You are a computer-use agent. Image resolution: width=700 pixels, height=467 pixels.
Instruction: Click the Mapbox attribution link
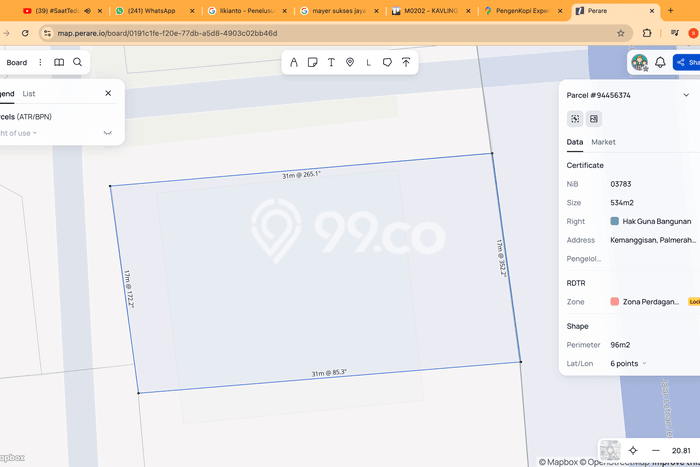click(558, 462)
